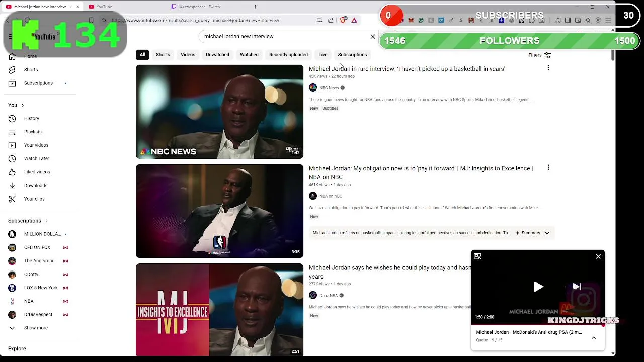Open a new browser tab with plus

[255, 7]
